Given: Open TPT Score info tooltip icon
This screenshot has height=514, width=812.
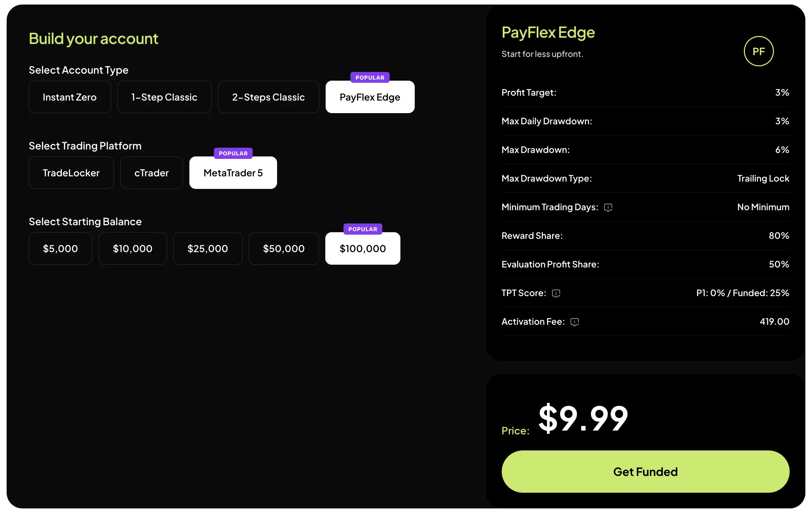Looking at the screenshot, I should click(x=556, y=293).
